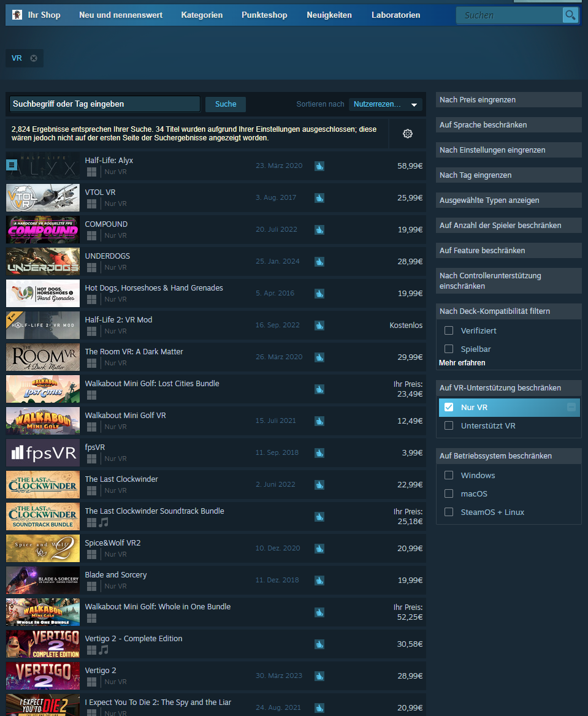
Task: Click review thumb icon for COMPOUND
Action: click(x=319, y=230)
